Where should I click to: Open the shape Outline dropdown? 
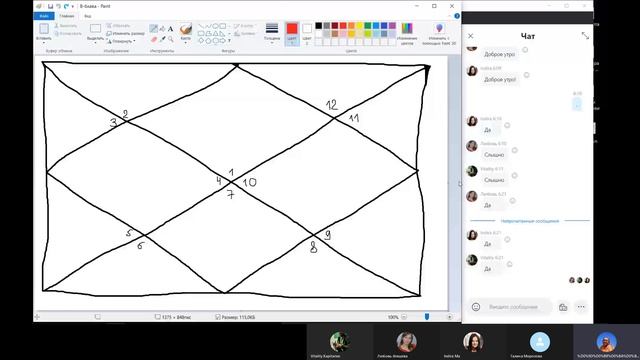pos(244,26)
